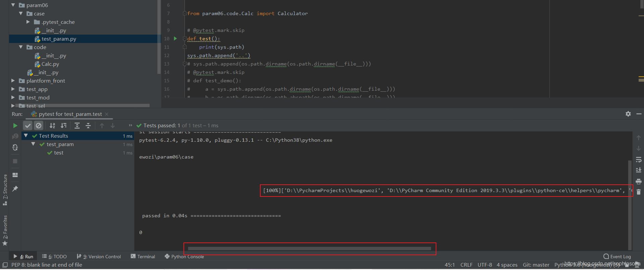The image size is (644, 270).
Task: Expand the plantform_front folder
Action: coord(13,81)
